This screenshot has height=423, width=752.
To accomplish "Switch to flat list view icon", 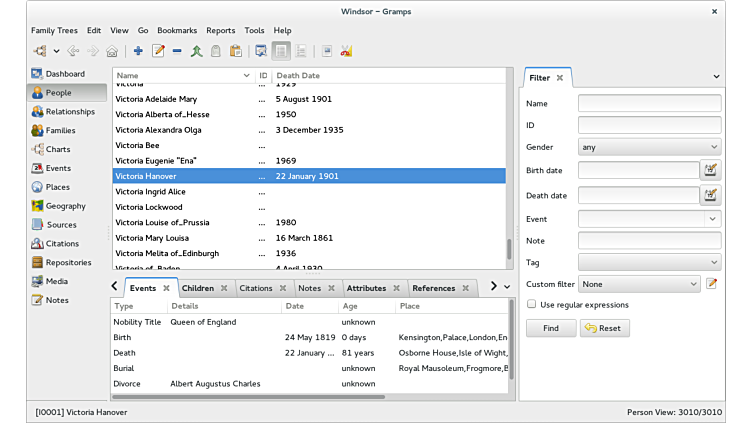I will 281,51.
